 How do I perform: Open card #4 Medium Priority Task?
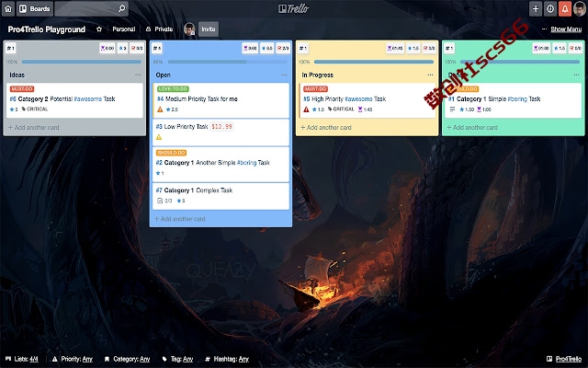click(220, 100)
